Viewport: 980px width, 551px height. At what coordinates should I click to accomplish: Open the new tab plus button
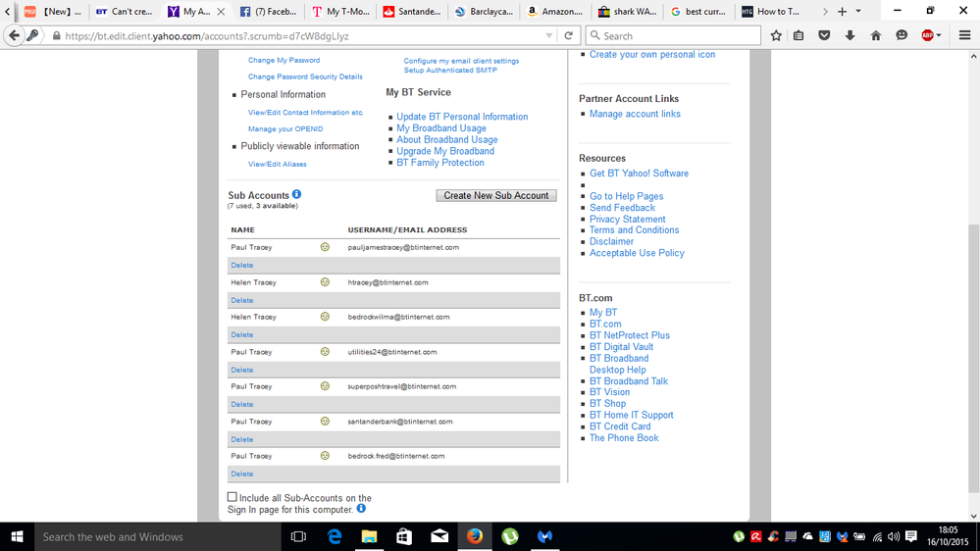coord(842,11)
